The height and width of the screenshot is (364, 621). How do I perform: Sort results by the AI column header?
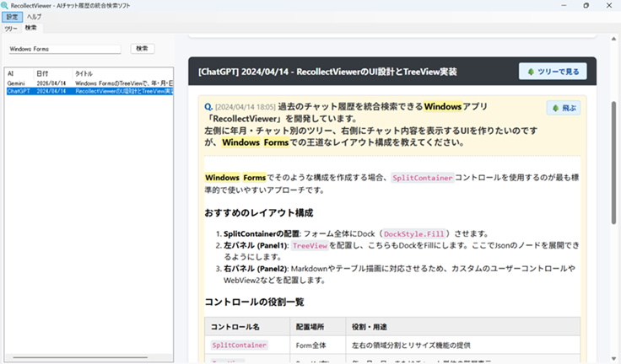tap(11, 74)
